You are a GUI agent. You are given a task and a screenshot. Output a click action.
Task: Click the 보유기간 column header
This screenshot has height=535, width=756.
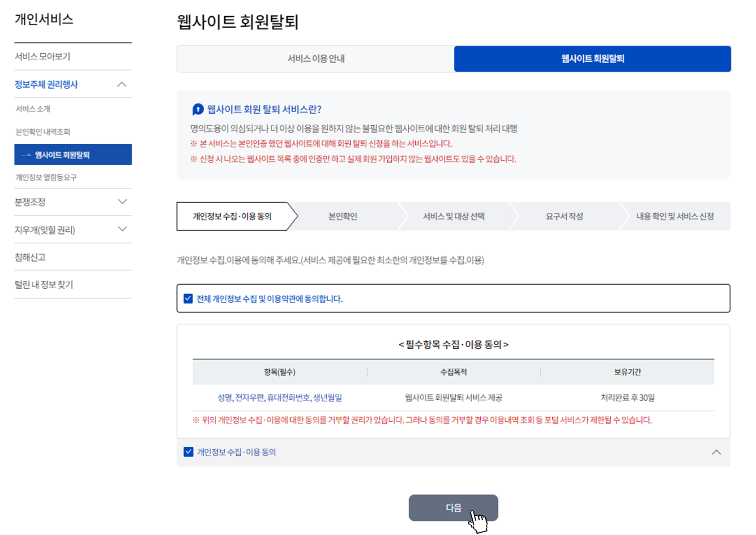coord(628,372)
